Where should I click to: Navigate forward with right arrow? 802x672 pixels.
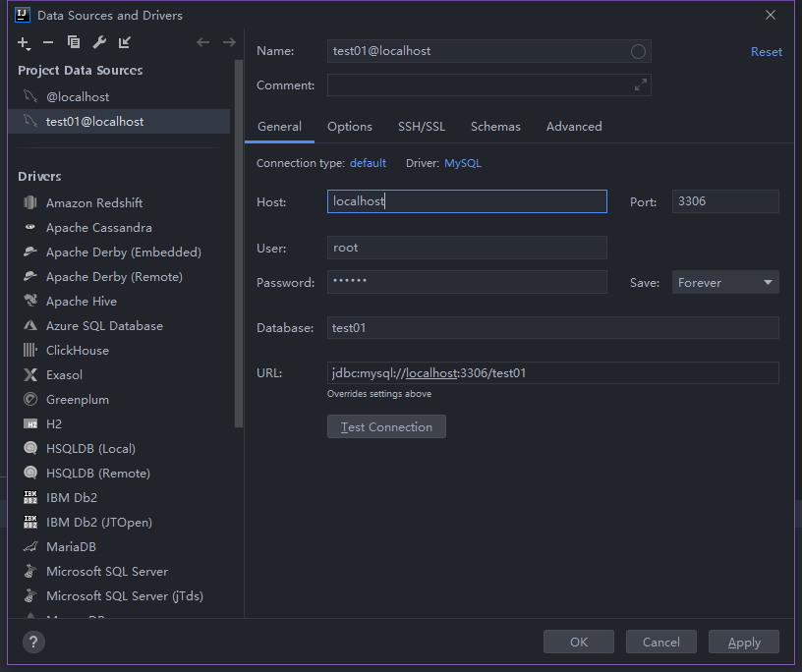click(229, 42)
